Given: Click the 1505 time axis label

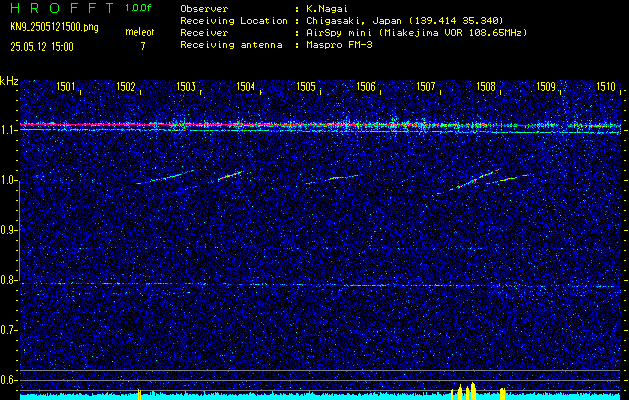Looking at the screenshot, I should pos(306,86).
